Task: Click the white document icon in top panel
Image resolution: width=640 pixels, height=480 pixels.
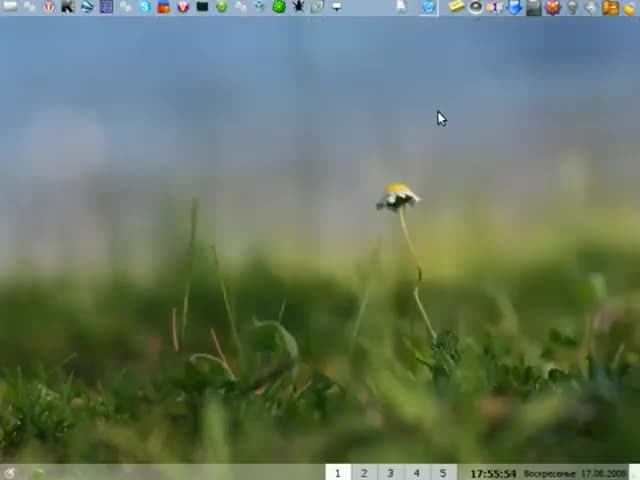Action: click(401, 7)
